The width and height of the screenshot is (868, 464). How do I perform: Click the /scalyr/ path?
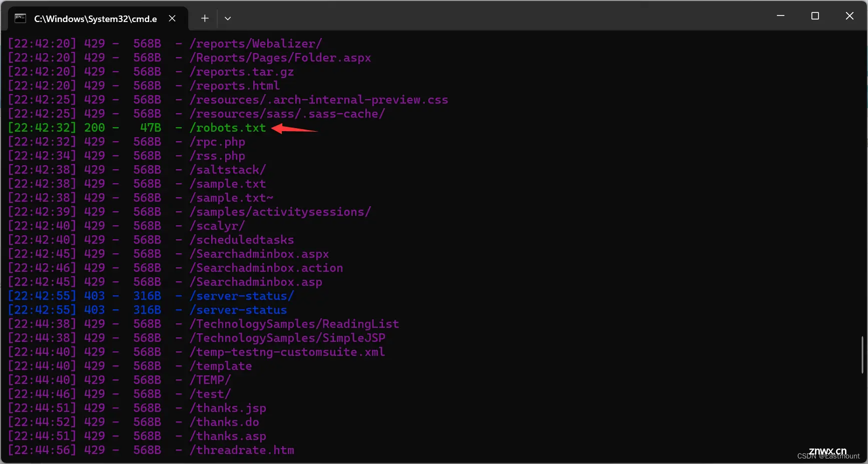click(x=217, y=226)
